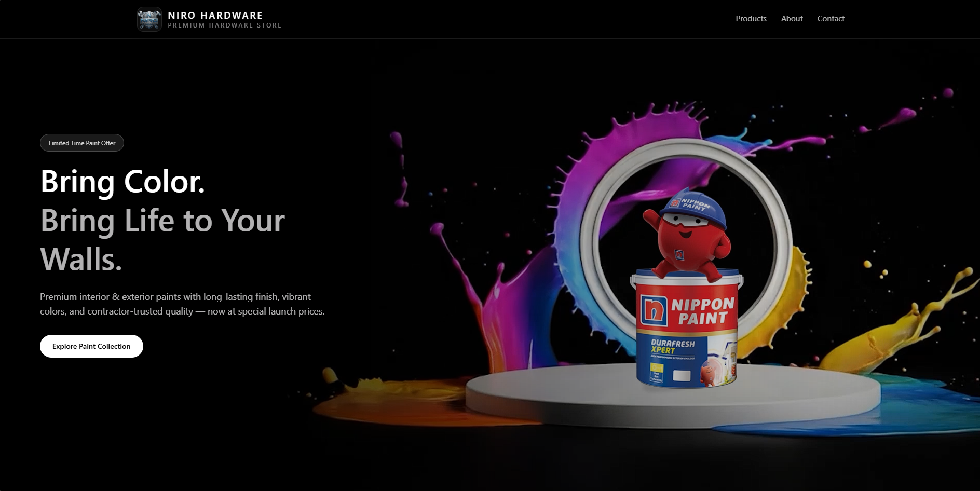Open the Products nav link
Image resolution: width=980 pixels, height=491 pixels.
coord(751,19)
